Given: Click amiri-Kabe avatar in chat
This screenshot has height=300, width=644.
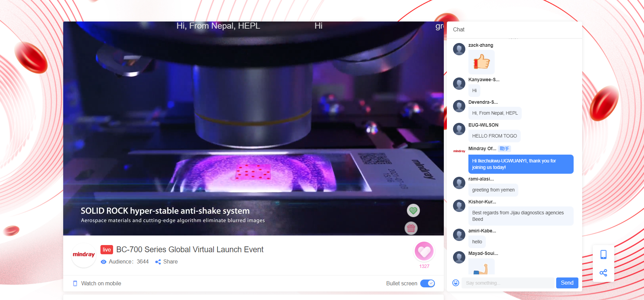Looking at the screenshot, I should tap(459, 235).
